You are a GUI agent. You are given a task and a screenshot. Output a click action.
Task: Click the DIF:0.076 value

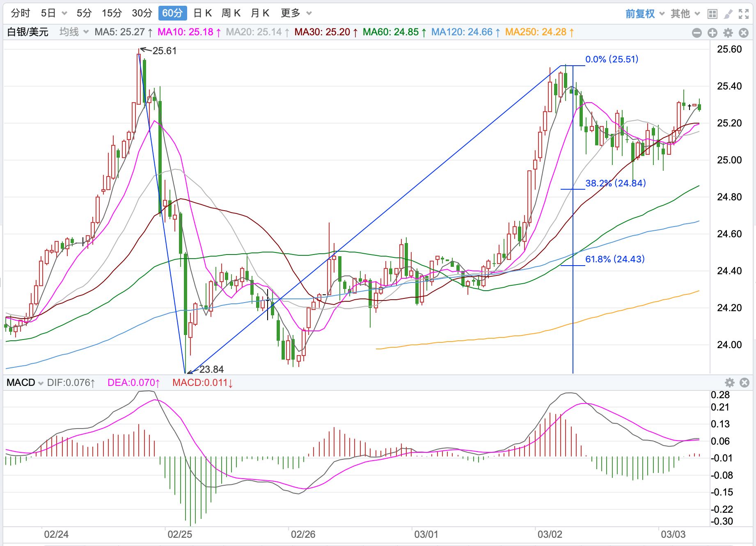pos(71,383)
